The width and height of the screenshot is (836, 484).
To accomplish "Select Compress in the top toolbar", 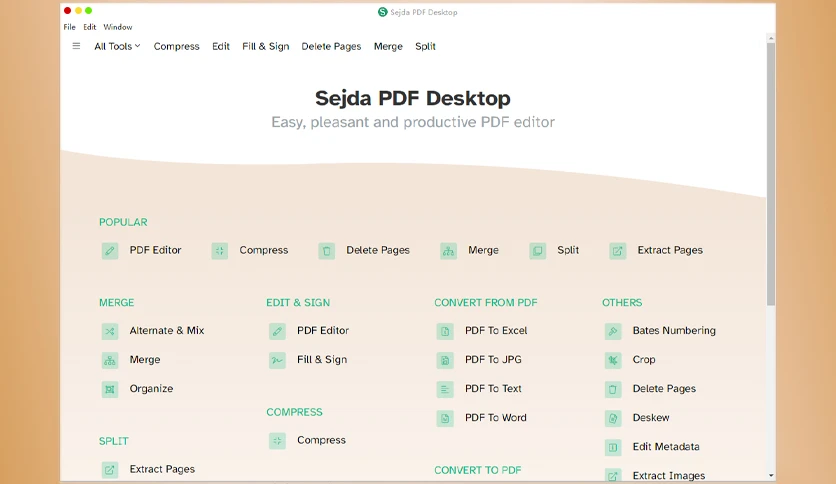I will point(176,46).
